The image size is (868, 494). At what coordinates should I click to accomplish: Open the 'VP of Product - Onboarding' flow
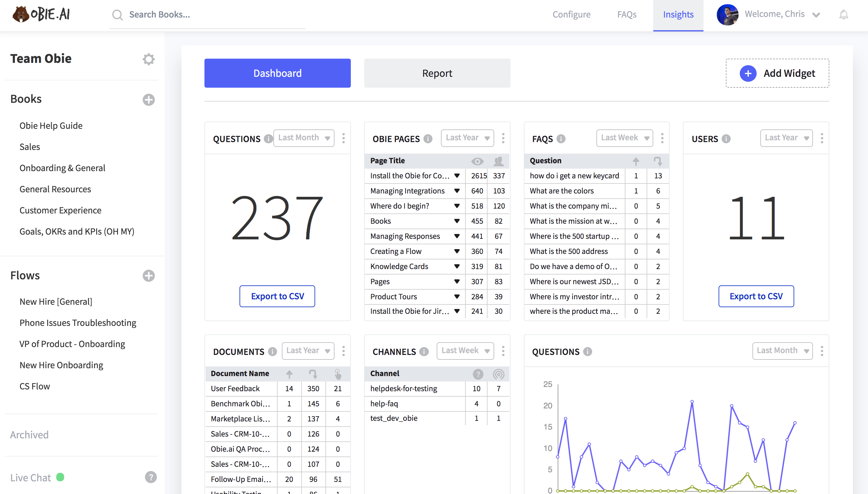point(72,344)
